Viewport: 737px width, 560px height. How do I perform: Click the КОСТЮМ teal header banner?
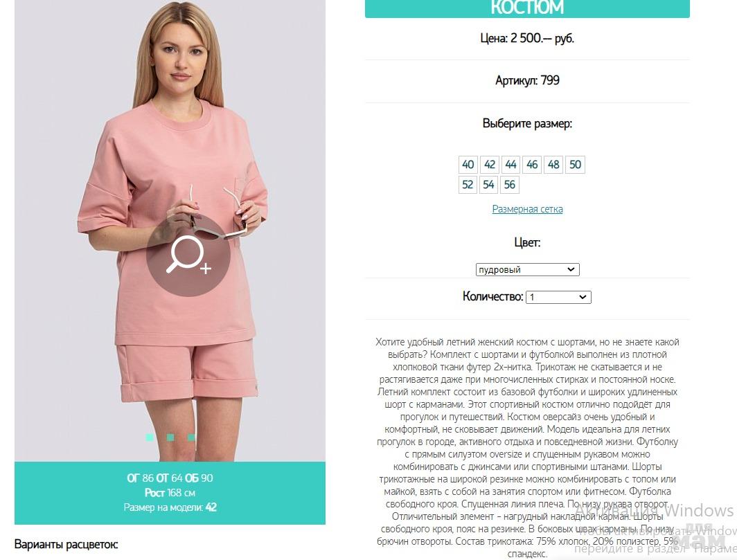(527, 8)
